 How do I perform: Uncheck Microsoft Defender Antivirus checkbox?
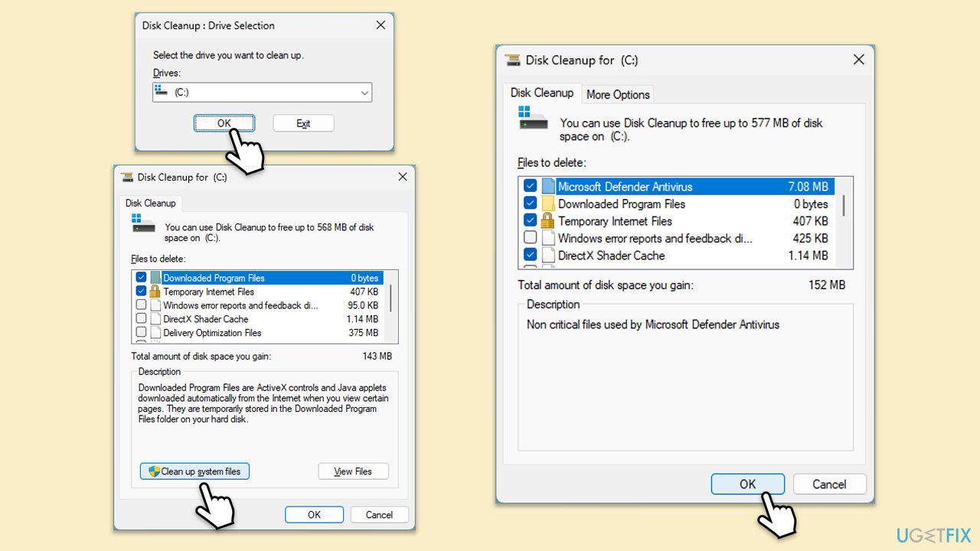530,186
